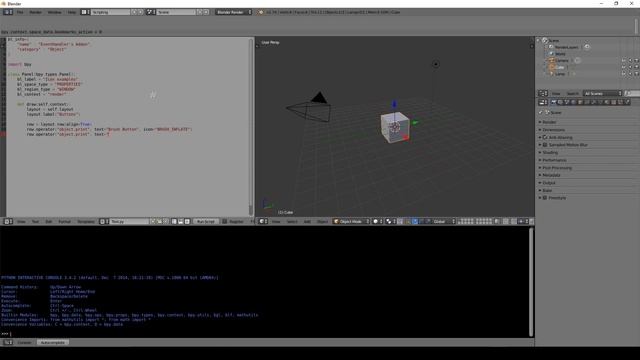Toggle syntax highlighting in text editor
The image size is (640, 360).
coord(187,222)
